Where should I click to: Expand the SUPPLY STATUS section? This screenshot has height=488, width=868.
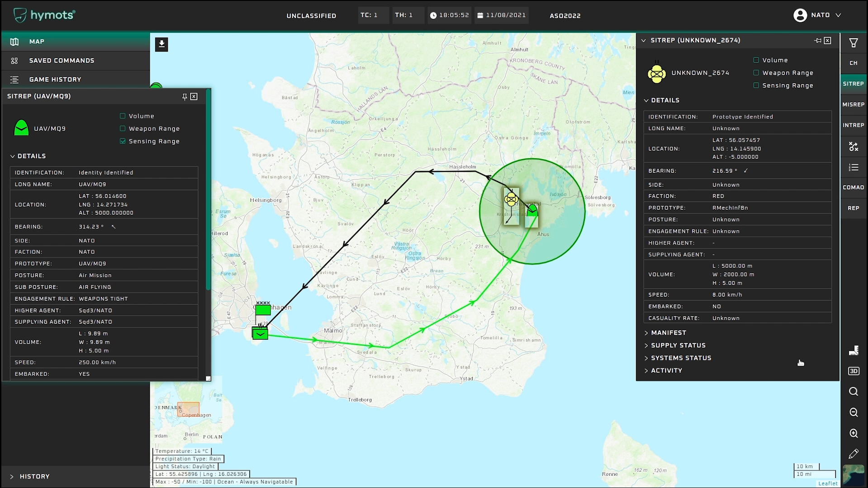click(674, 346)
